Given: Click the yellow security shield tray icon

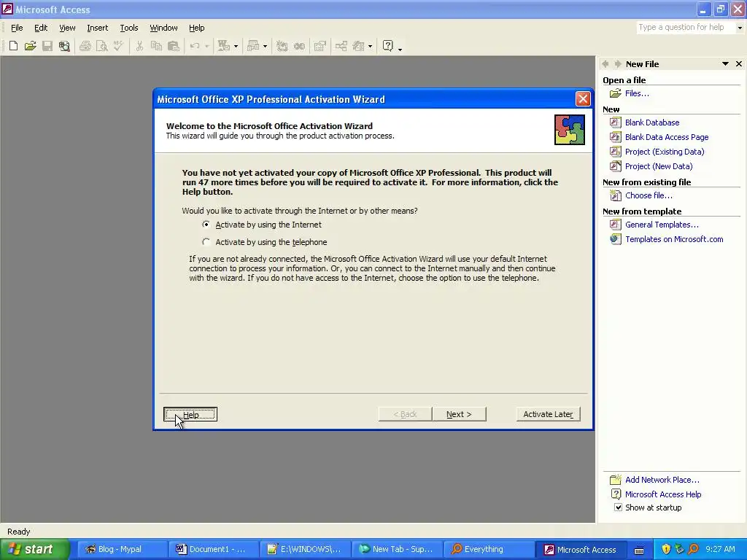Looking at the screenshot, I should (666, 549).
